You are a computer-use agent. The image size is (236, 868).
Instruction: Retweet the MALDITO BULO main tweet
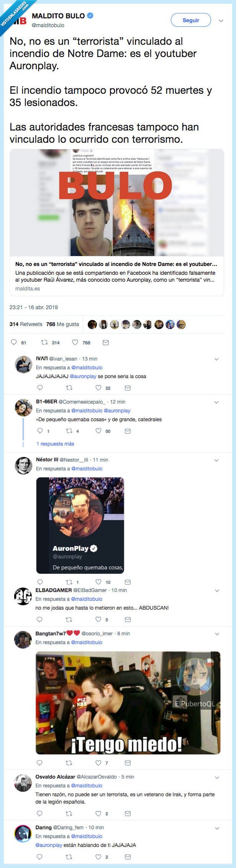[x=44, y=342]
